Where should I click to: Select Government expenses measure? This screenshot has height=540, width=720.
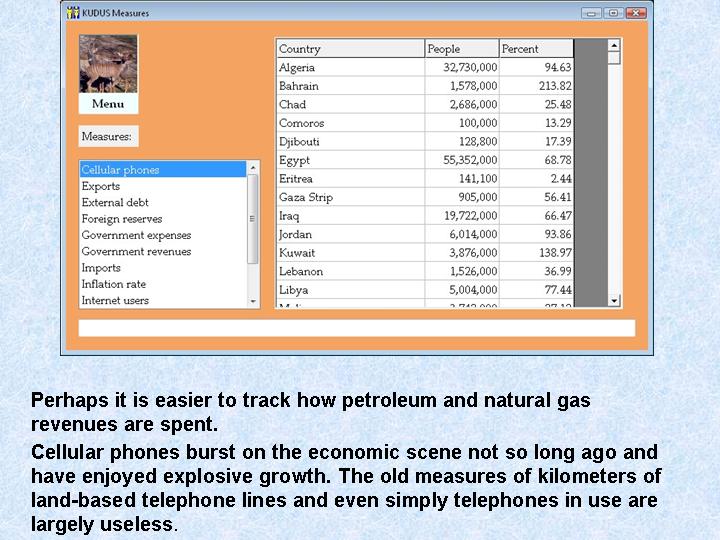click(x=136, y=235)
